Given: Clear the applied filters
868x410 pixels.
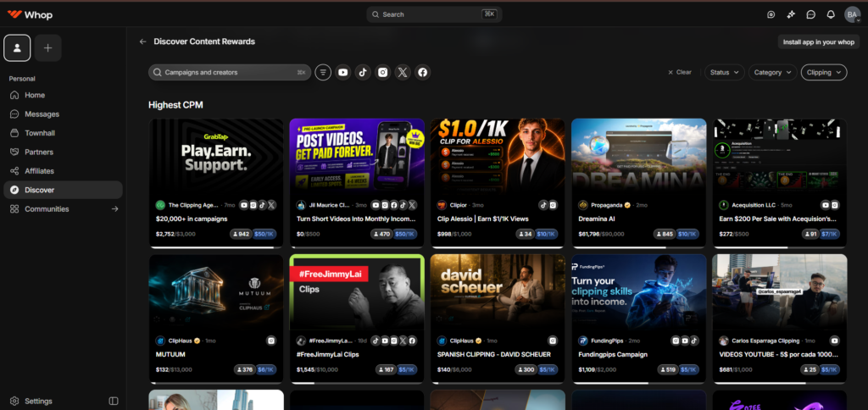Looking at the screenshot, I should 680,73.
